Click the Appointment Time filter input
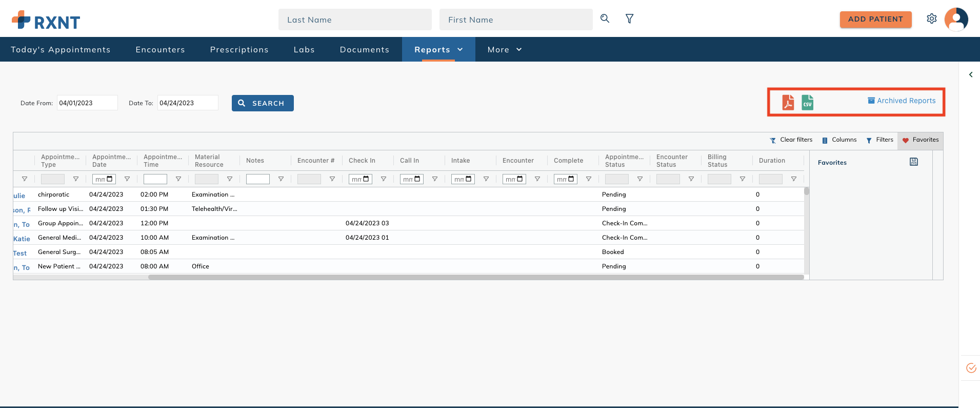The width and height of the screenshot is (980, 408). click(155, 179)
